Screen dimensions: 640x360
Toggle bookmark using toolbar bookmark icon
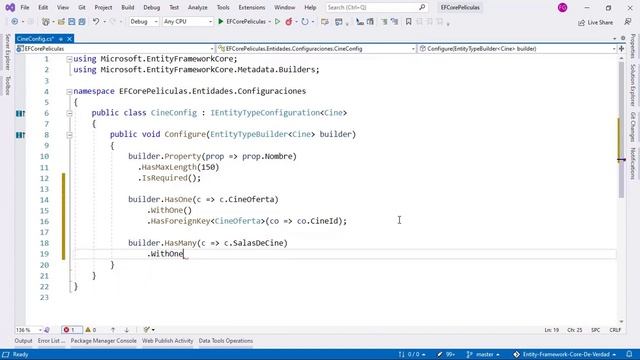(408, 22)
